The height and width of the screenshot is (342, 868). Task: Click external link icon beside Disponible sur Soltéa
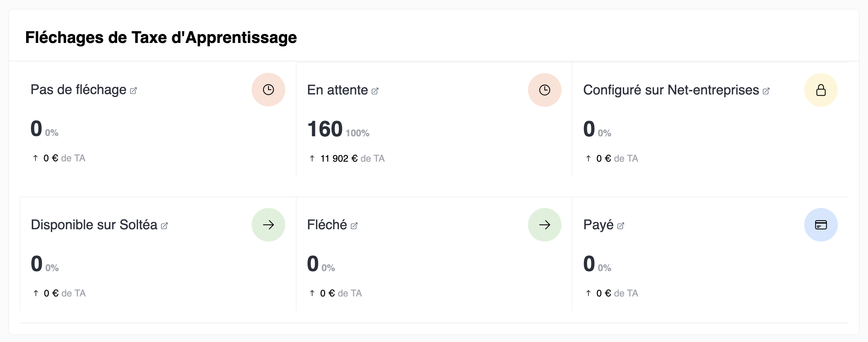(x=164, y=226)
